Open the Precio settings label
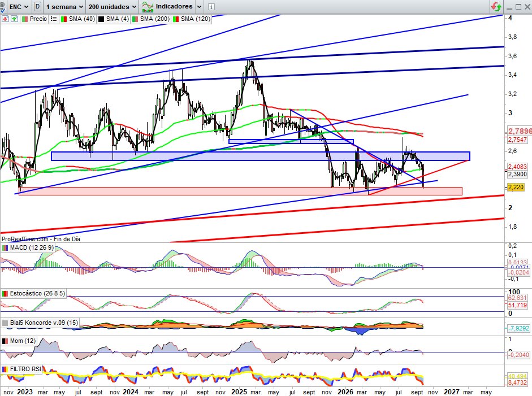Image resolution: width=532 pixels, height=396 pixels. (x=38, y=19)
